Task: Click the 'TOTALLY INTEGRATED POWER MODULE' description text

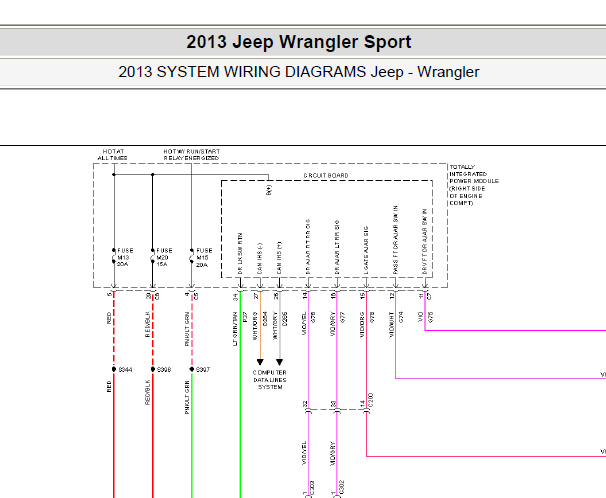Action: point(474,185)
